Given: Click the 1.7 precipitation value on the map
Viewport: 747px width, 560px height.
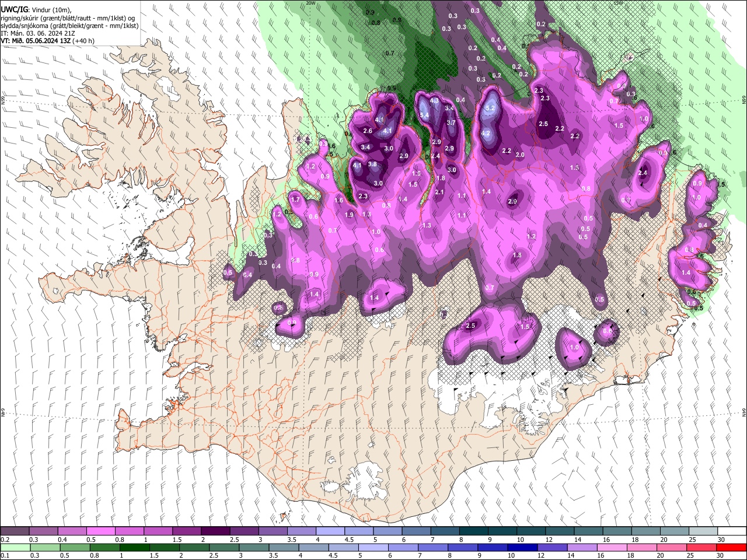Looking at the screenshot, I should (295, 199).
